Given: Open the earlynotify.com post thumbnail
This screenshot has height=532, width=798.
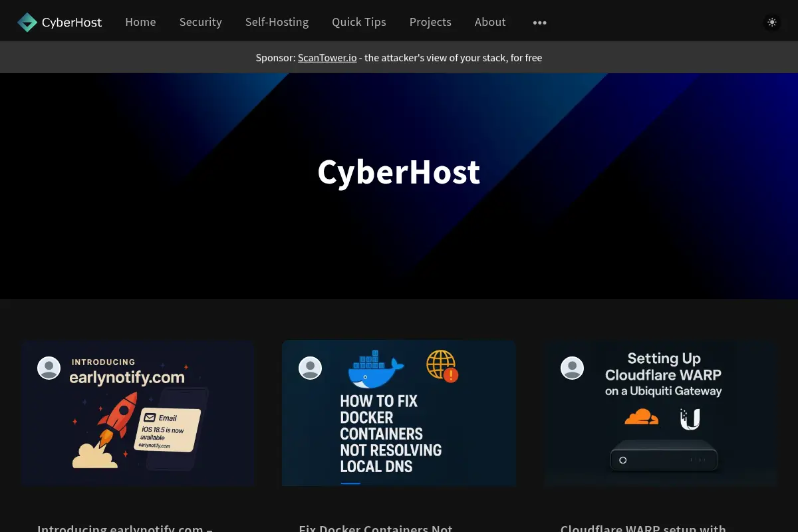Looking at the screenshot, I should [x=138, y=413].
